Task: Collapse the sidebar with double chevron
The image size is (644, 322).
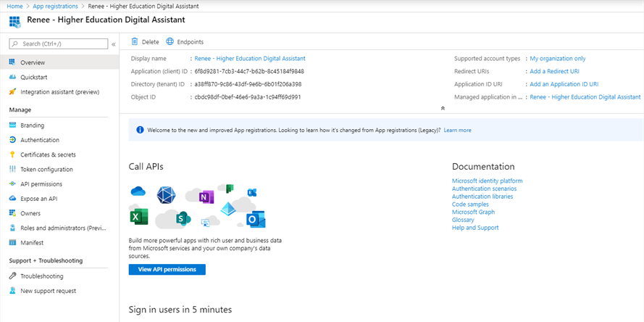Action: 114,44
